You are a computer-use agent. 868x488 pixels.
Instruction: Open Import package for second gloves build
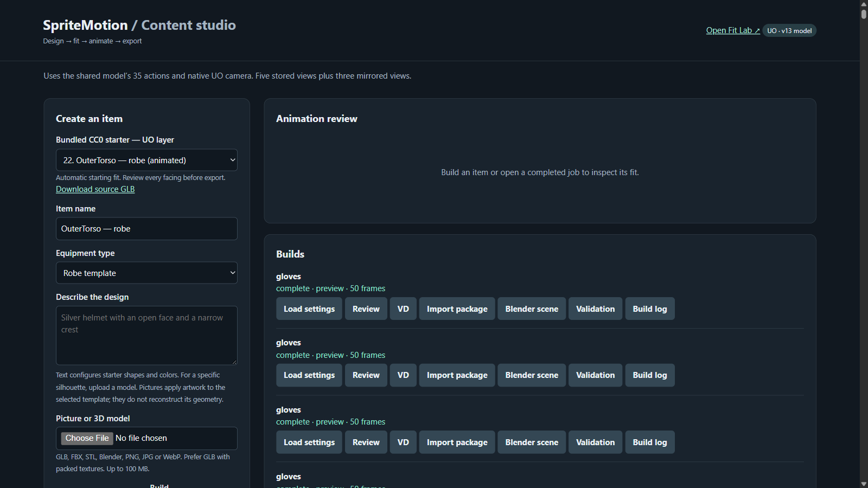[x=457, y=375]
